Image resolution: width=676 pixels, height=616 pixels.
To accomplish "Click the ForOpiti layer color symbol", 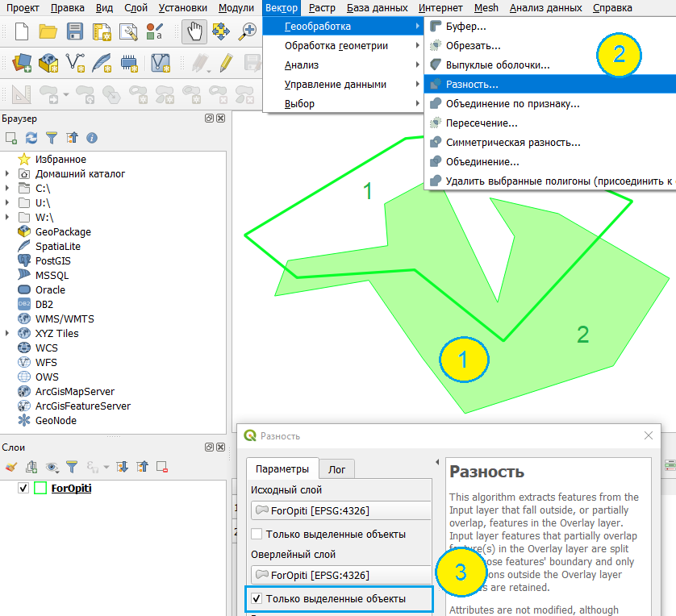I will tap(40, 489).
